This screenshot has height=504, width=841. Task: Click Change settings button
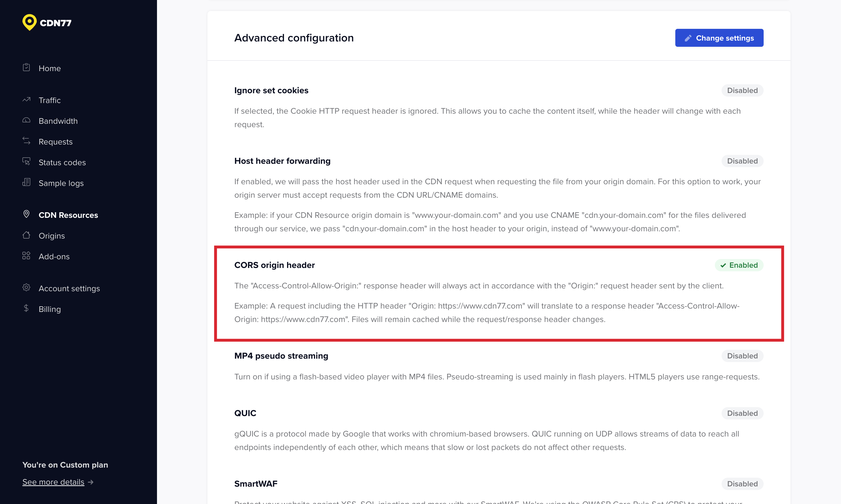point(719,38)
